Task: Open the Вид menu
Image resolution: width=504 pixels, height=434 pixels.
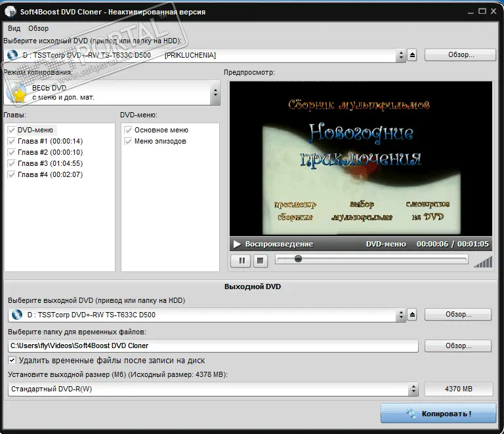Action: [14, 28]
